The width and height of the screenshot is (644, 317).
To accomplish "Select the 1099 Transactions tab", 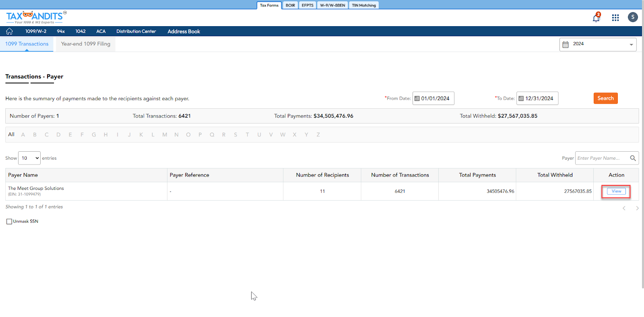I will (x=27, y=44).
